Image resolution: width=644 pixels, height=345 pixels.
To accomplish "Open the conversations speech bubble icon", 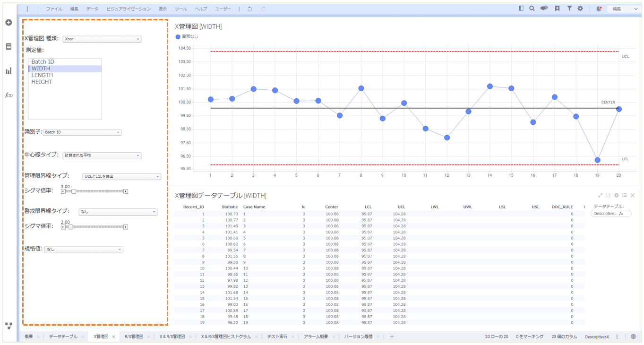I will click(544, 9).
